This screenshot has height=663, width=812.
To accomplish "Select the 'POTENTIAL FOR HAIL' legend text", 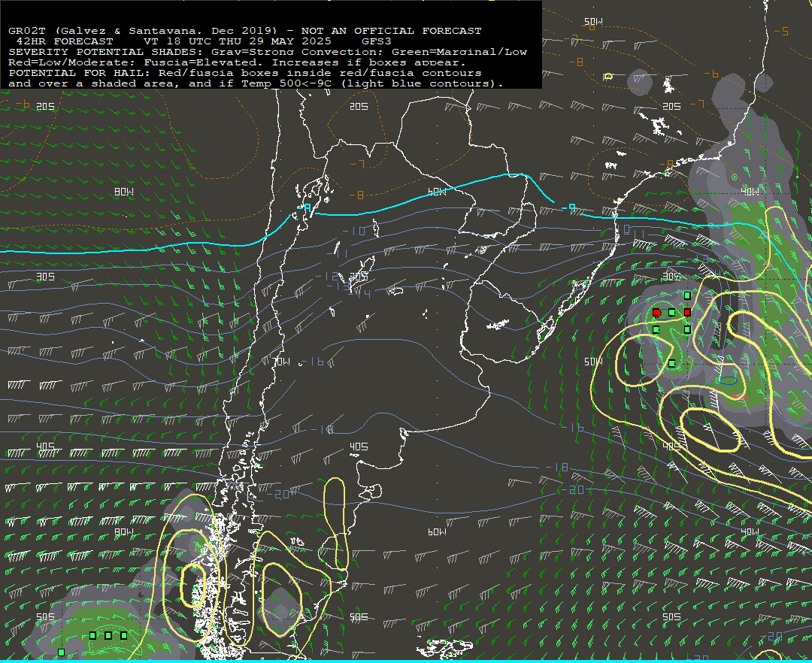I will (76, 73).
